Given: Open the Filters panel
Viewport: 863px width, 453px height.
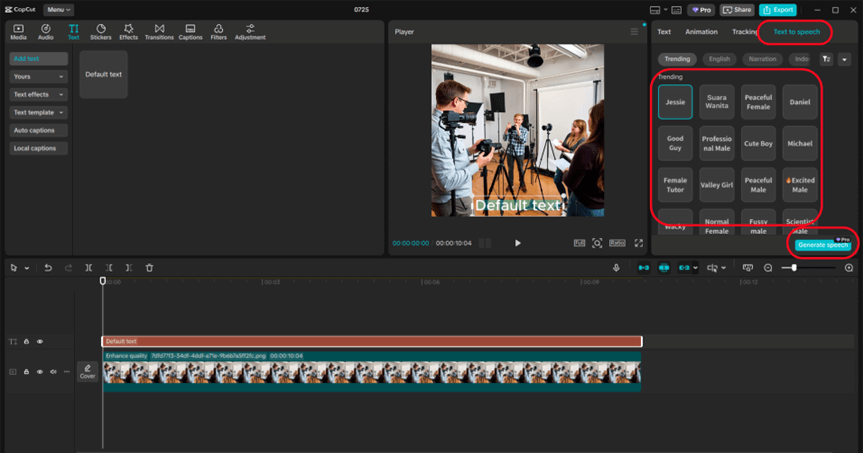Looking at the screenshot, I should pos(218,31).
